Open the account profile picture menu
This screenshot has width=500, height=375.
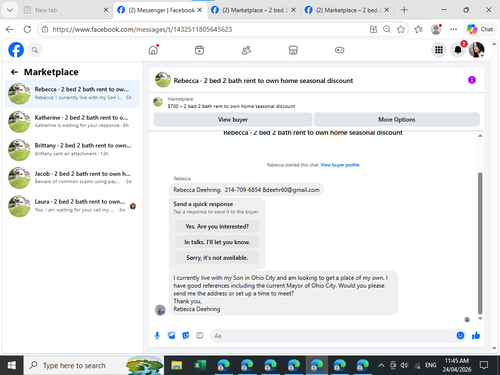(477, 50)
